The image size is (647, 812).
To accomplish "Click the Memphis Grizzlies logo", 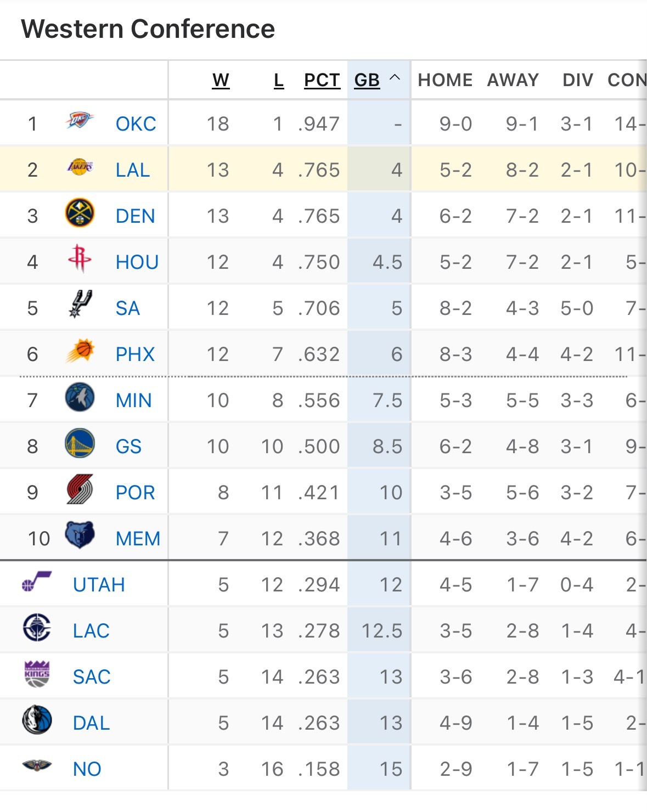I will (80, 535).
